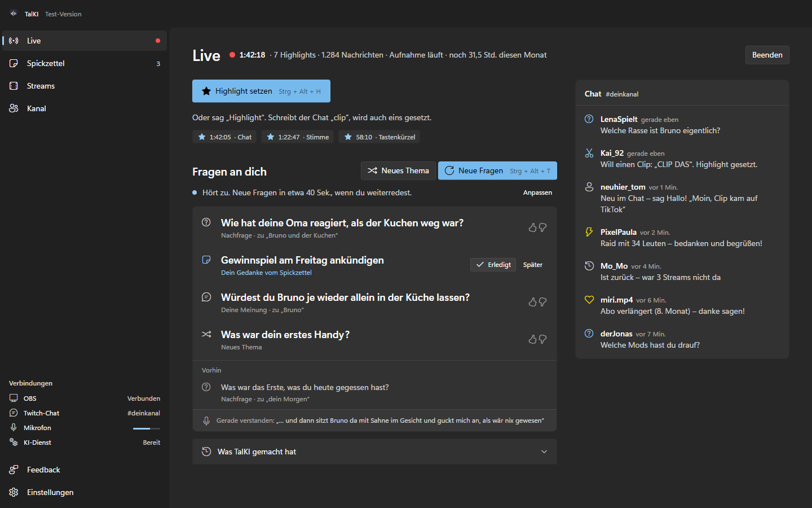Image resolution: width=812 pixels, height=508 pixels.
Task: Click the Twitch-Chat connection icon
Action: click(14, 413)
